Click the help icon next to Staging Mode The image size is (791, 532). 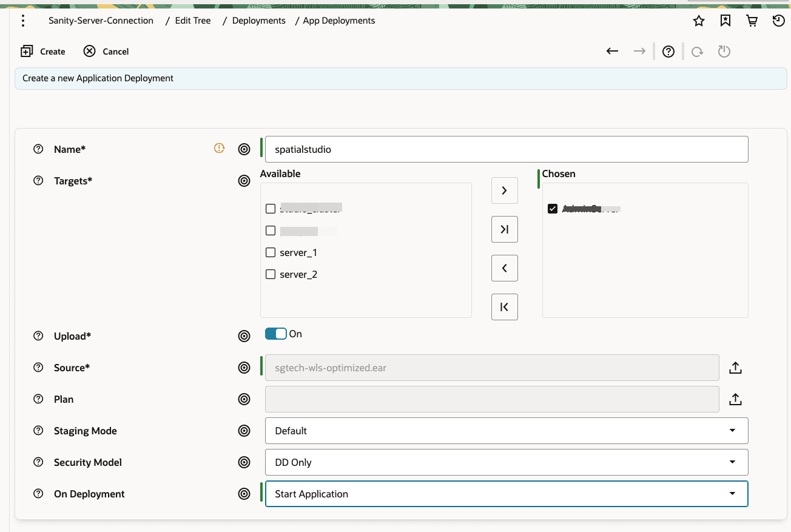pyautogui.click(x=38, y=431)
